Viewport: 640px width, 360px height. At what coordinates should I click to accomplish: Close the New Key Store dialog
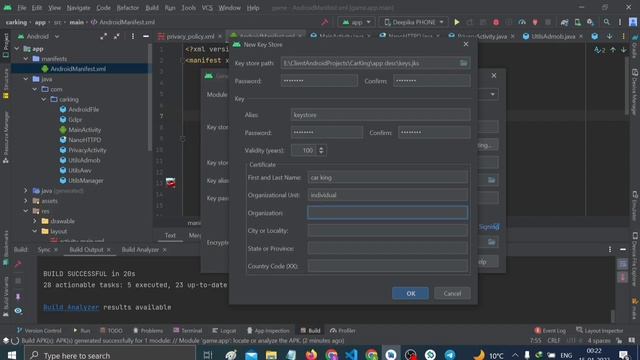tap(466, 44)
